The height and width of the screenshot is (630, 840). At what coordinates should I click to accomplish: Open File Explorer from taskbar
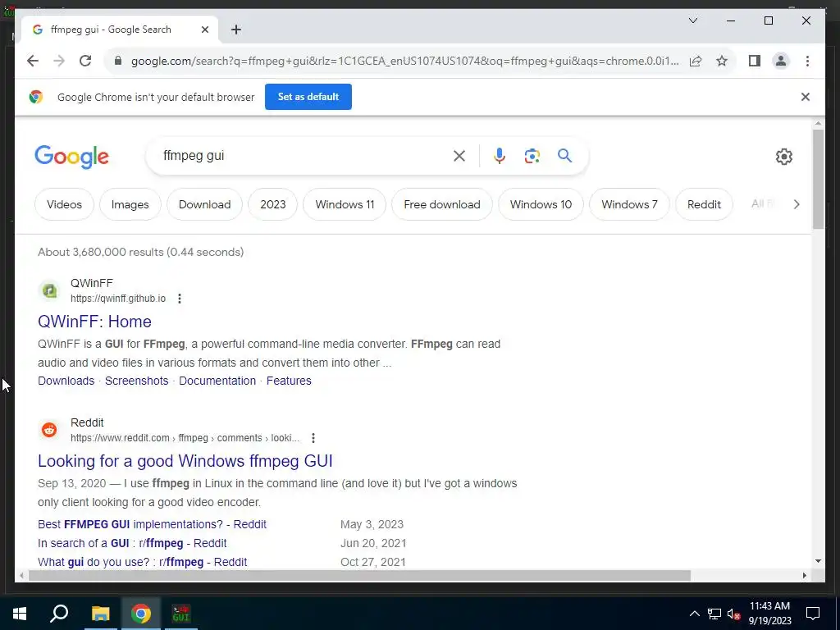(x=100, y=614)
